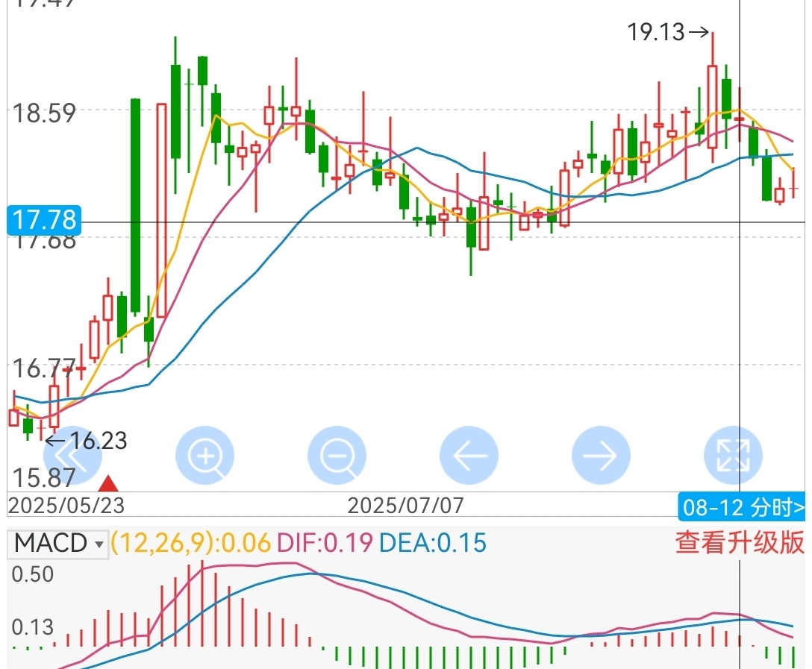Click the 2025/07/07 date label
This screenshot has height=669, width=812.
[x=405, y=506]
